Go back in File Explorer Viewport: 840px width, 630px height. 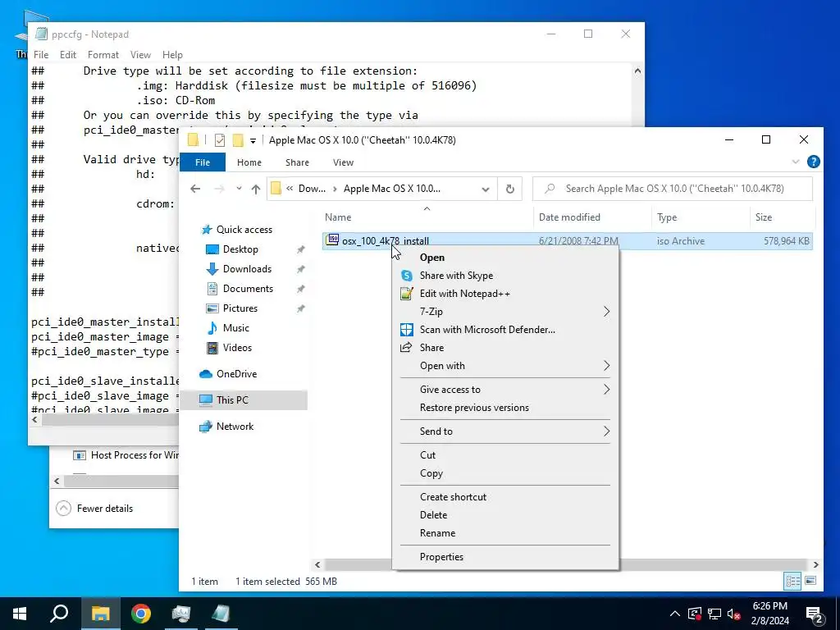pos(195,189)
